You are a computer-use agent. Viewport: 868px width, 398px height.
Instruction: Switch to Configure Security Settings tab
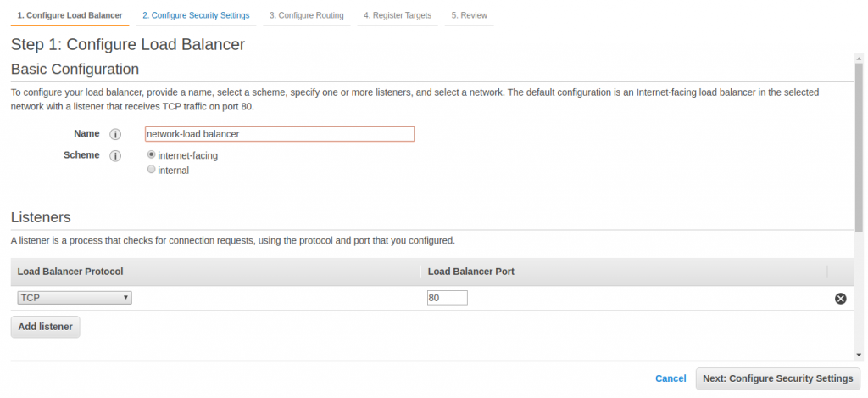[196, 15]
